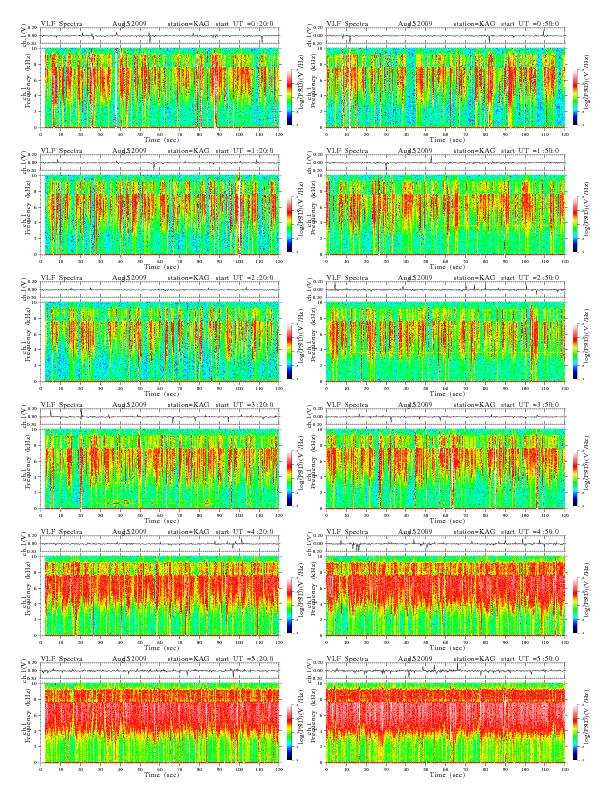Viewport: 612px width, 792px height.
Task: Click the PSD color scale of the 1:20:0 panel
Action: [289, 224]
